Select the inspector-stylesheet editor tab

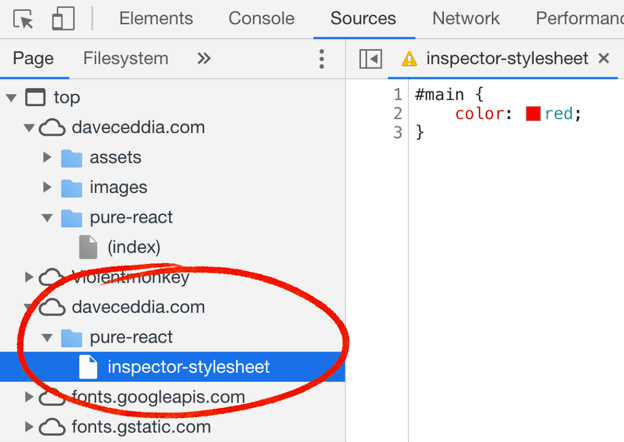507,58
